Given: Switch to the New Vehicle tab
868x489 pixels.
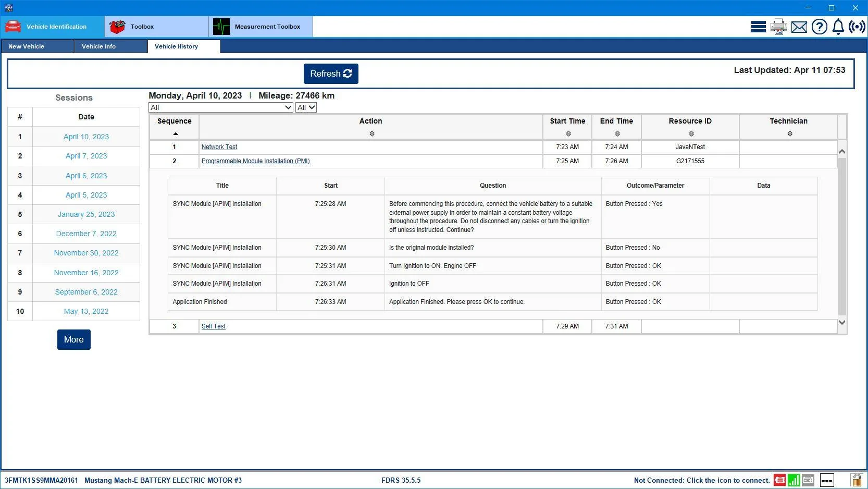Looking at the screenshot, I should 38,46.
